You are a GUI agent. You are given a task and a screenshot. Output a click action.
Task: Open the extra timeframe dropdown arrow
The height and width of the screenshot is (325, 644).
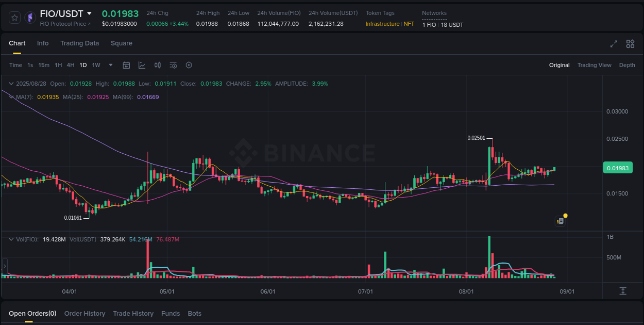(110, 65)
